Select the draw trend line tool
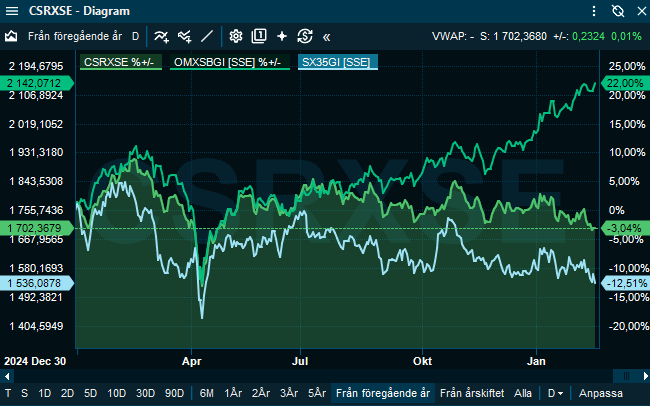The image size is (650, 406). point(207,36)
